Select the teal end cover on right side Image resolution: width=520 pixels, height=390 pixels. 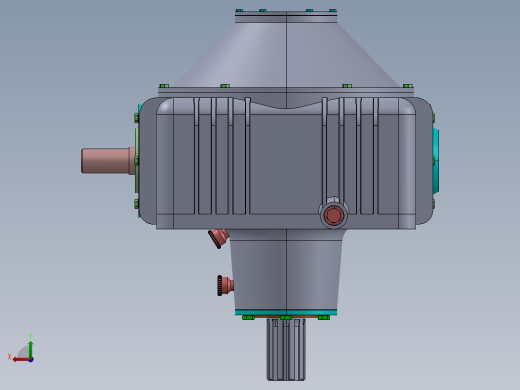point(436,161)
